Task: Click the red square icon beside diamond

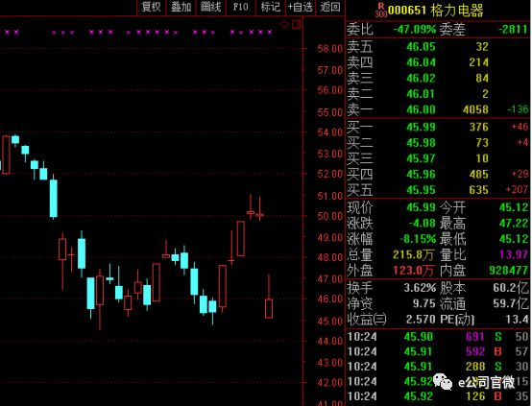Action: (297, 24)
